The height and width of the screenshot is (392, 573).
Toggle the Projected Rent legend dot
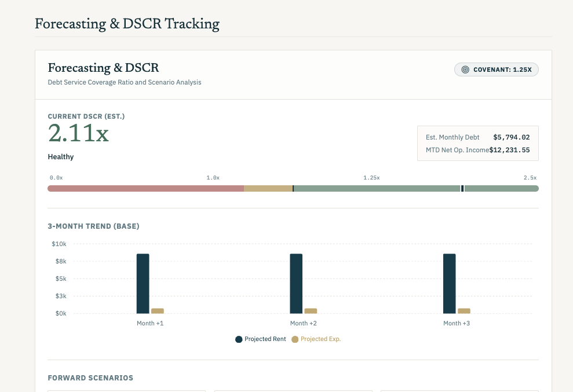point(239,339)
